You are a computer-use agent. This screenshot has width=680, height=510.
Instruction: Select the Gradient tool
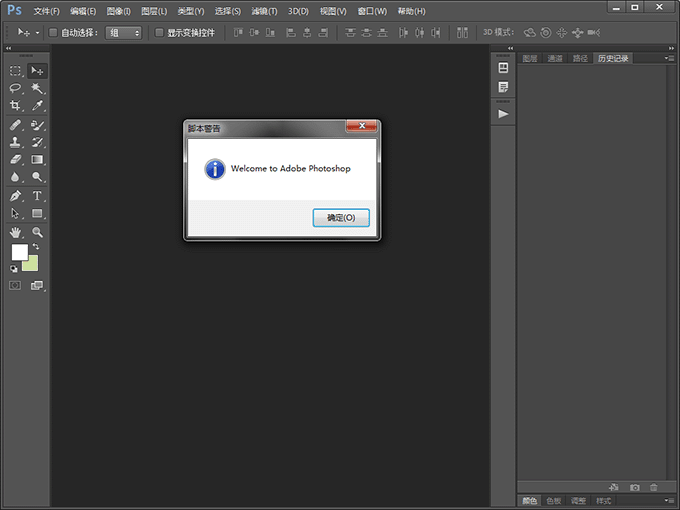[37, 160]
